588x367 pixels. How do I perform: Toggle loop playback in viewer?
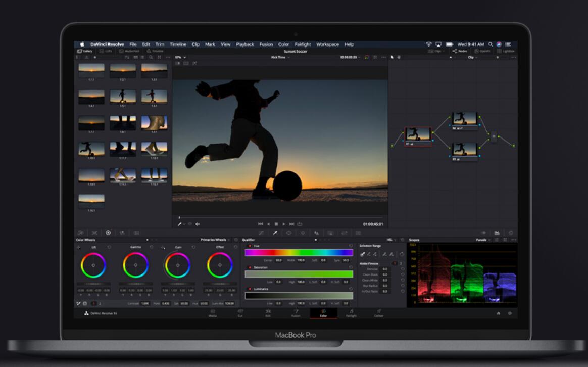[300, 224]
